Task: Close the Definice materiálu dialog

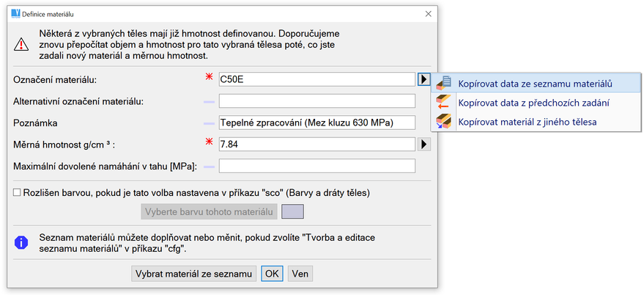Action: coord(427,14)
